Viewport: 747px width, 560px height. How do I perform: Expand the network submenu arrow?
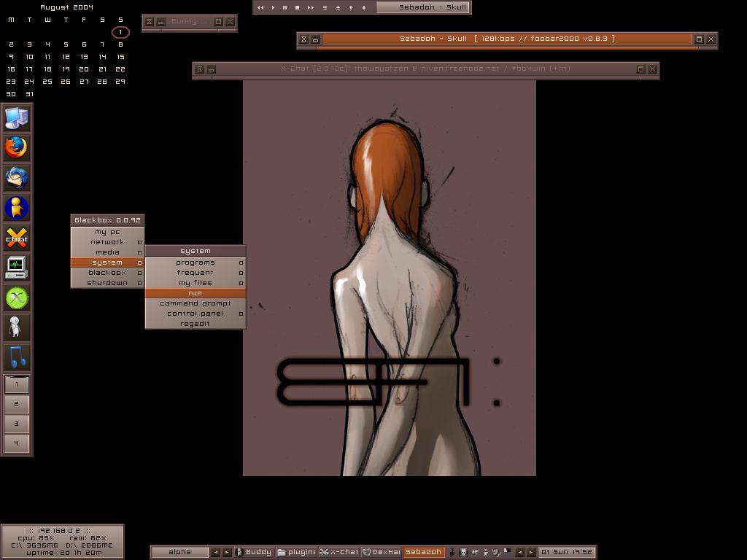(x=139, y=242)
